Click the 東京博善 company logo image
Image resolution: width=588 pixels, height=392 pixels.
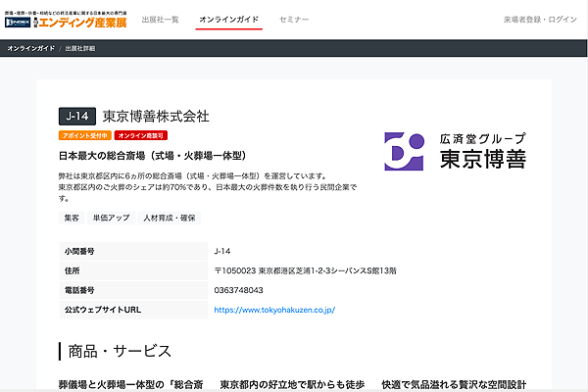[x=456, y=151]
